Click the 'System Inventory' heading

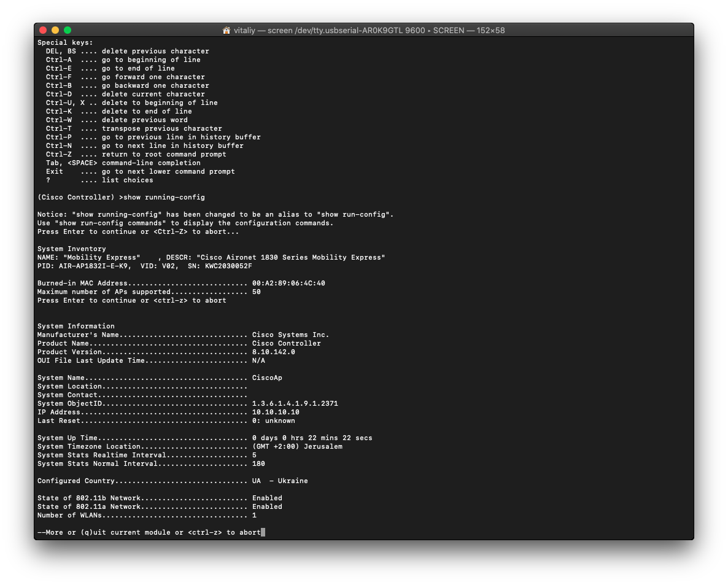click(x=71, y=249)
